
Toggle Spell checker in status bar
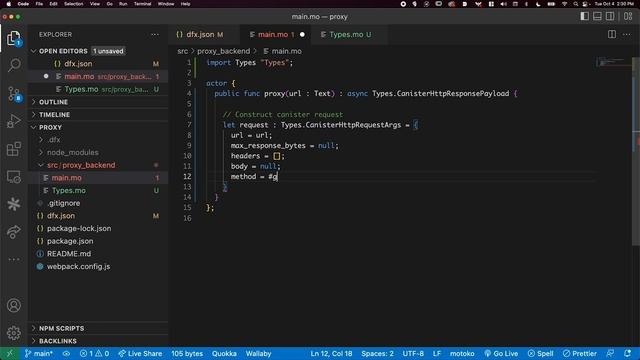(x=540, y=353)
